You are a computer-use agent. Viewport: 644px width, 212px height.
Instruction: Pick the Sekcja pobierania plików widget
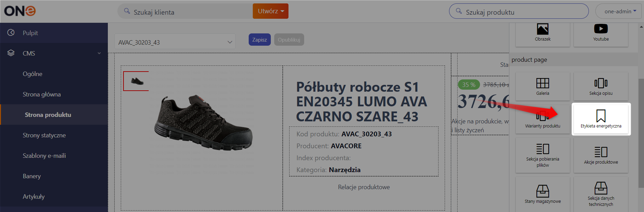pos(543,155)
